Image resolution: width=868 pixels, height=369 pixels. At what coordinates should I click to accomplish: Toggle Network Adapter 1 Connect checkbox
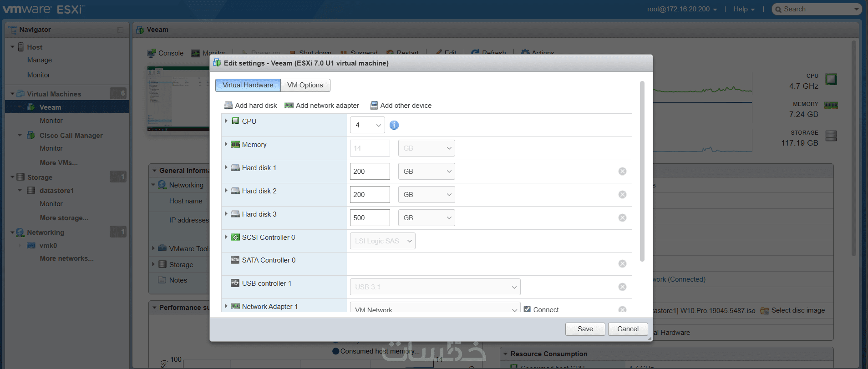pyautogui.click(x=527, y=309)
